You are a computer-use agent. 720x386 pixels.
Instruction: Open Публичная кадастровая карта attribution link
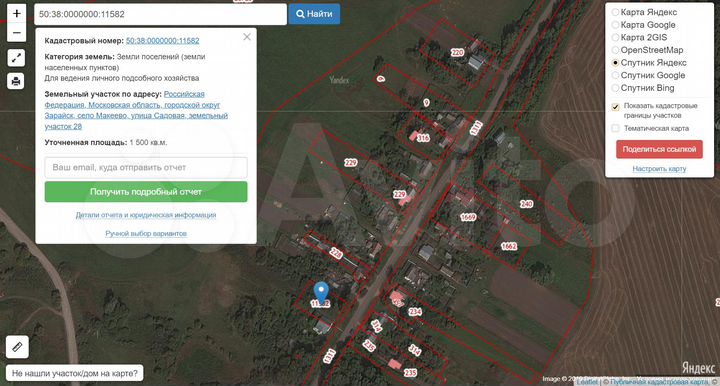[658, 382]
